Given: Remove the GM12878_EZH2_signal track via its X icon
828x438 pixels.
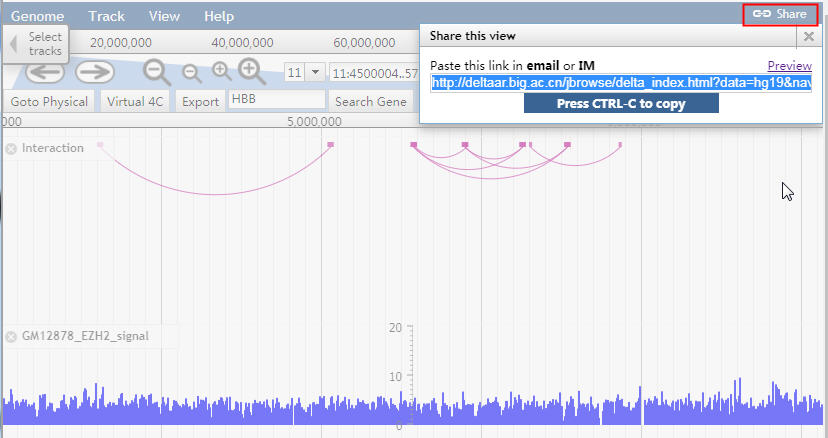Looking at the screenshot, I should click(11, 337).
